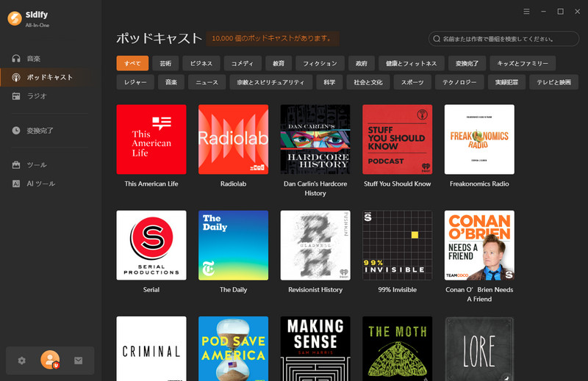Open AI ツール in the sidebar
Screen dimensions: 588x381
pyautogui.click(x=40, y=184)
